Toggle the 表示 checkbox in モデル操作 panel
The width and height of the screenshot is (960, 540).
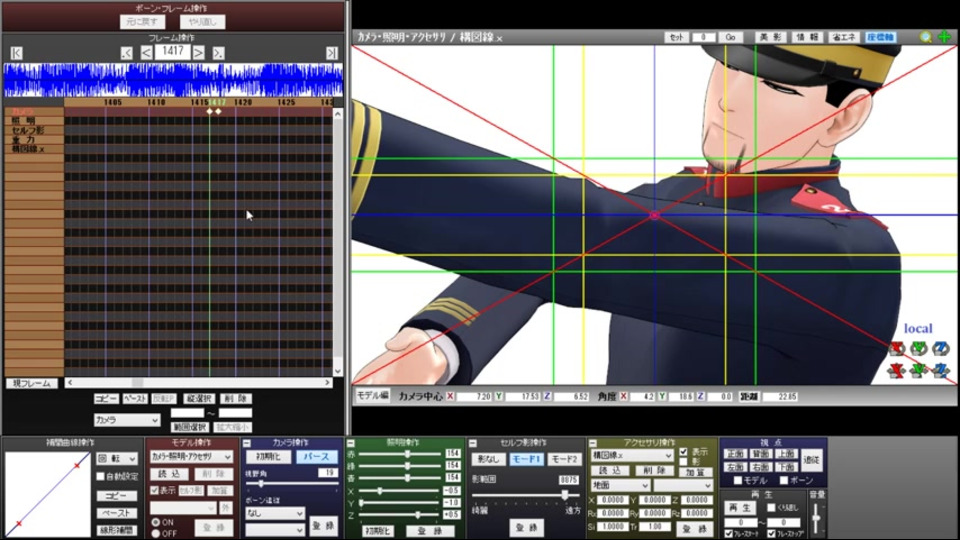(x=154, y=490)
